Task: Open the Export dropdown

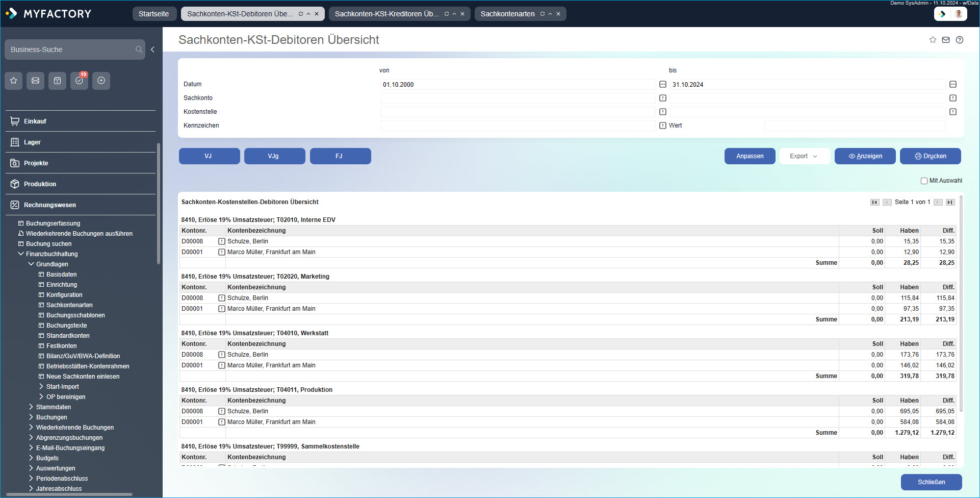Action: [804, 156]
